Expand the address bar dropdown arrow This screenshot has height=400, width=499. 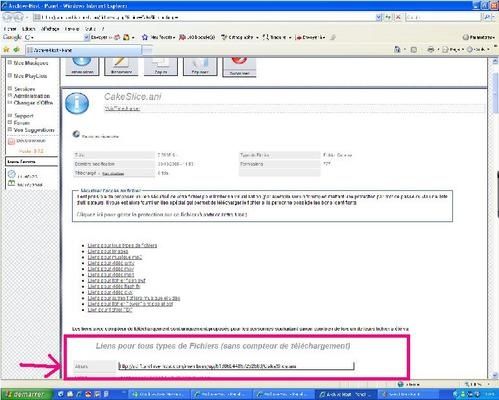[x=379, y=17]
